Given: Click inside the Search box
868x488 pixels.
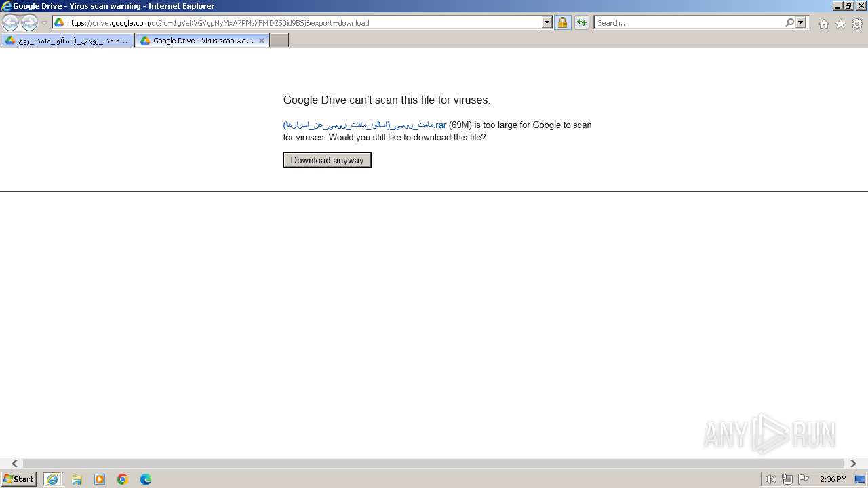Looking at the screenshot, I should click(689, 22).
